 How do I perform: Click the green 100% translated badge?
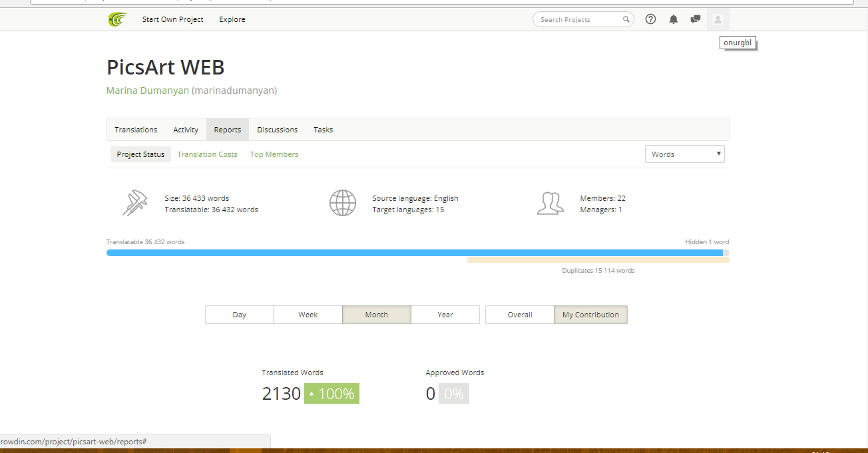coord(331,393)
